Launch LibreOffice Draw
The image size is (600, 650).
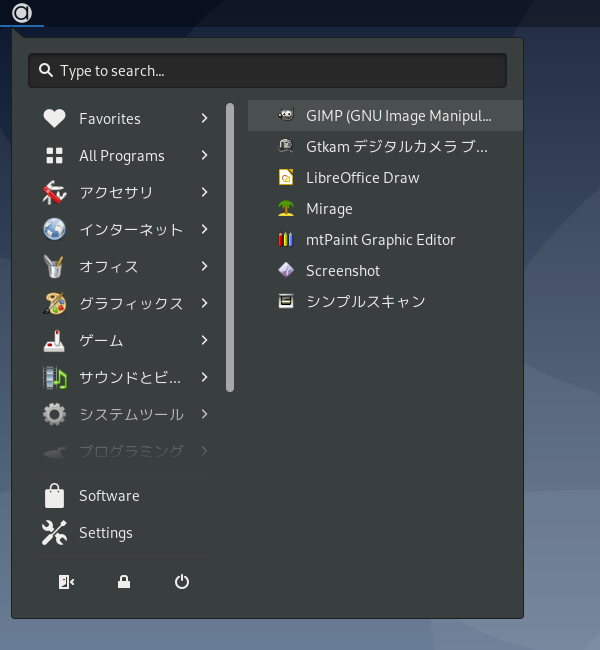coord(385,177)
